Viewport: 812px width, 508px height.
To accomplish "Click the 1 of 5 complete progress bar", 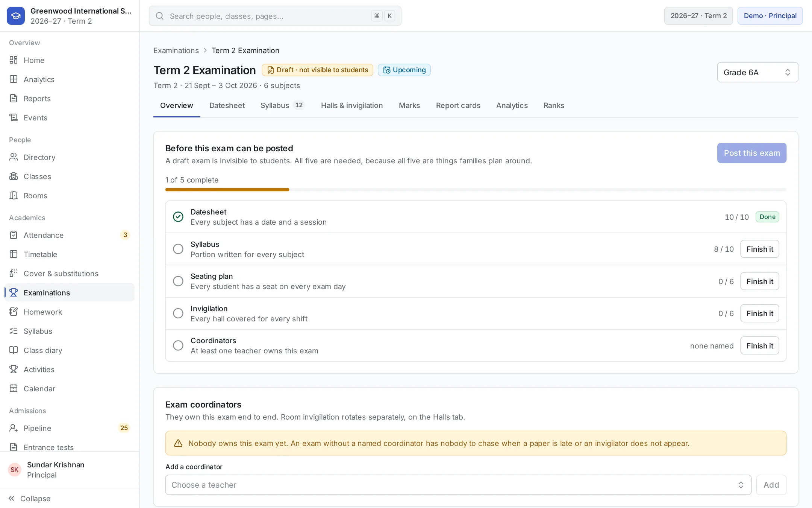I will point(476,190).
